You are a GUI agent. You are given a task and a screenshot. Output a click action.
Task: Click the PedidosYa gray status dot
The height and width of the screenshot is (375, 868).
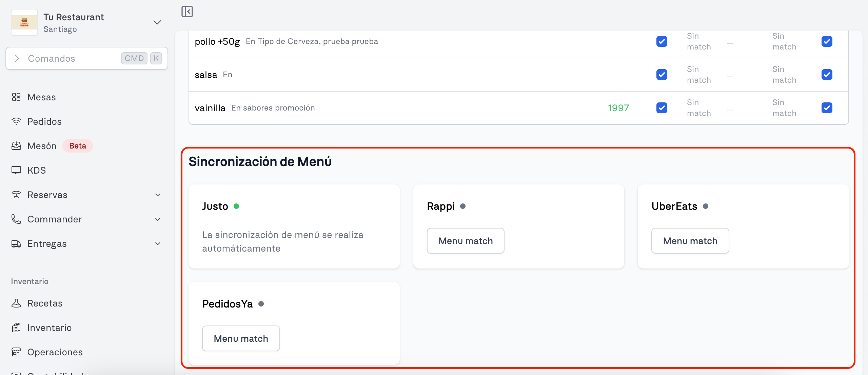pyautogui.click(x=261, y=304)
